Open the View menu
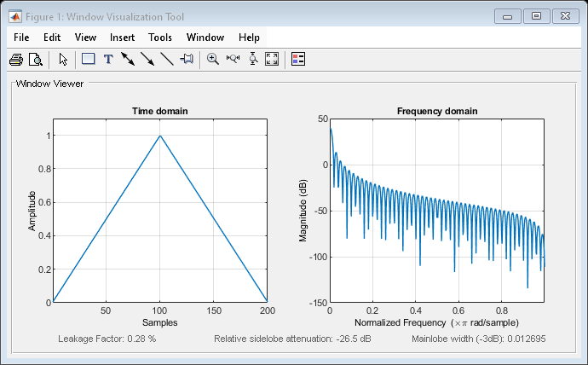Screen dimensions: 588x365 click(85, 38)
